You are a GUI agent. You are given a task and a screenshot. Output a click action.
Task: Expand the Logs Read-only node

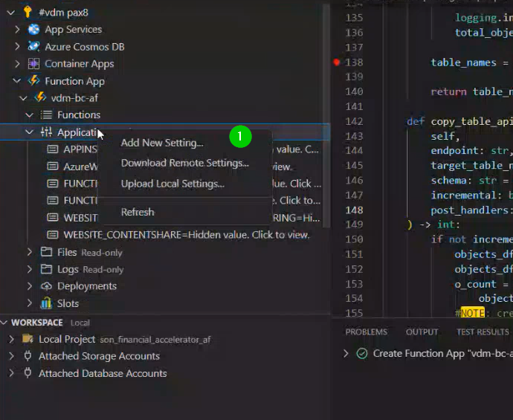point(30,269)
